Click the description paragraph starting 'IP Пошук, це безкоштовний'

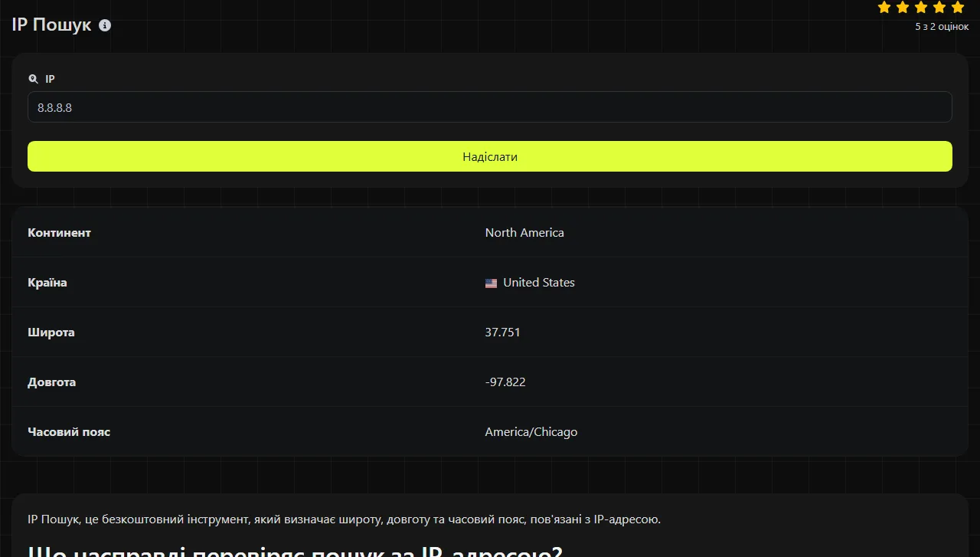coord(344,519)
